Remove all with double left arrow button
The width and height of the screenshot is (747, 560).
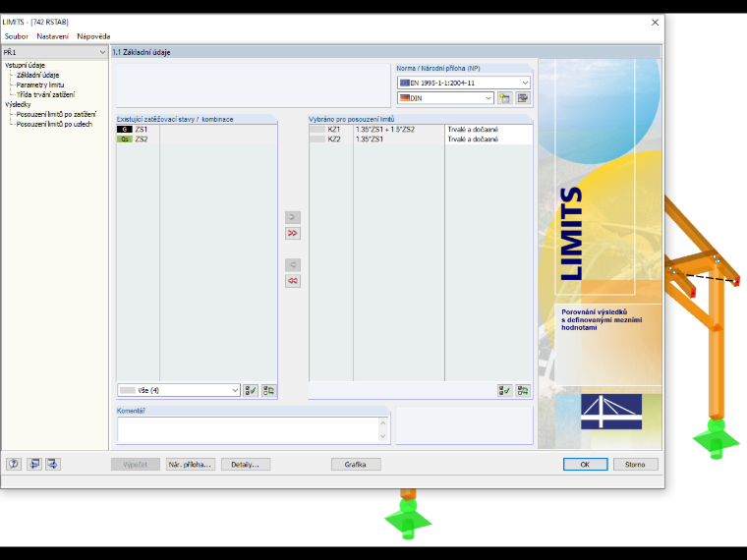click(293, 281)
